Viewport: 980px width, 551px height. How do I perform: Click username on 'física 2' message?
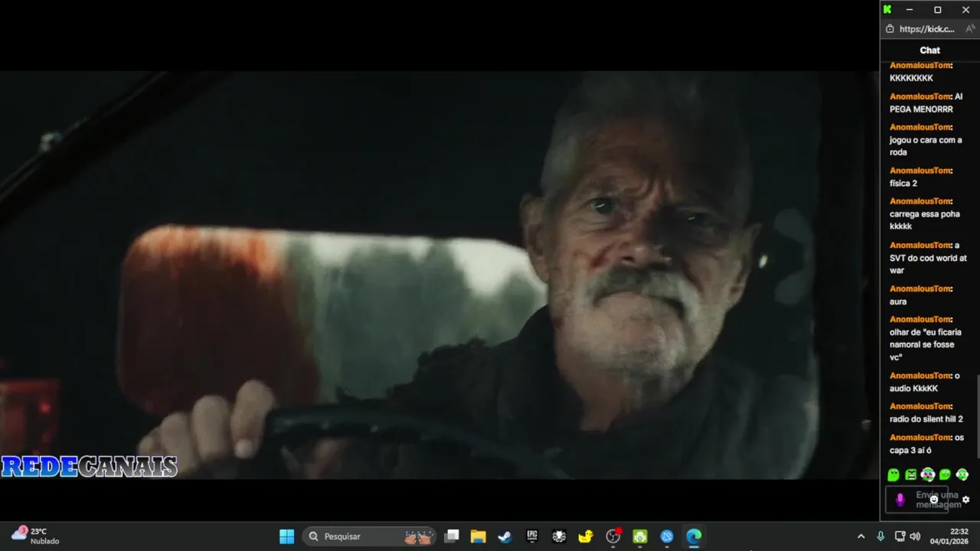[x=920, y=171]
